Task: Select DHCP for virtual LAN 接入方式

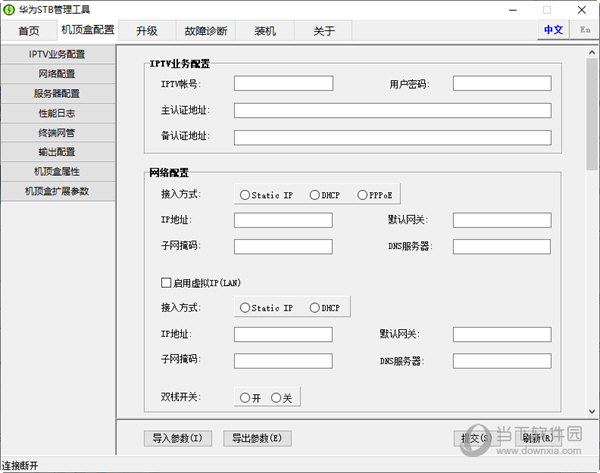Action: coord(324,308)
